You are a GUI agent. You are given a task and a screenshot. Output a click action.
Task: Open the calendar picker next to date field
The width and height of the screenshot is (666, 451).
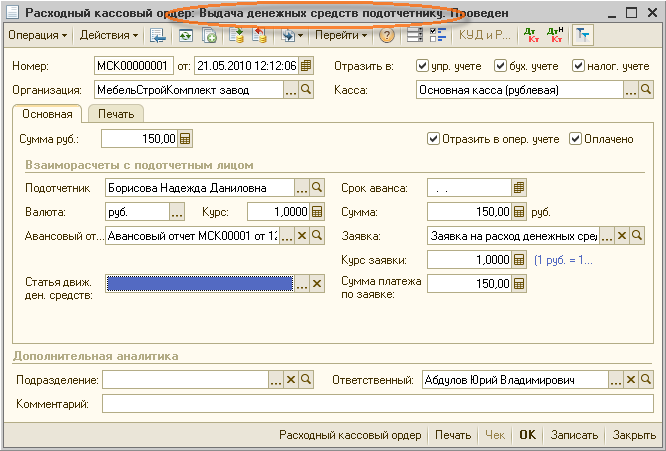point(306,66)
